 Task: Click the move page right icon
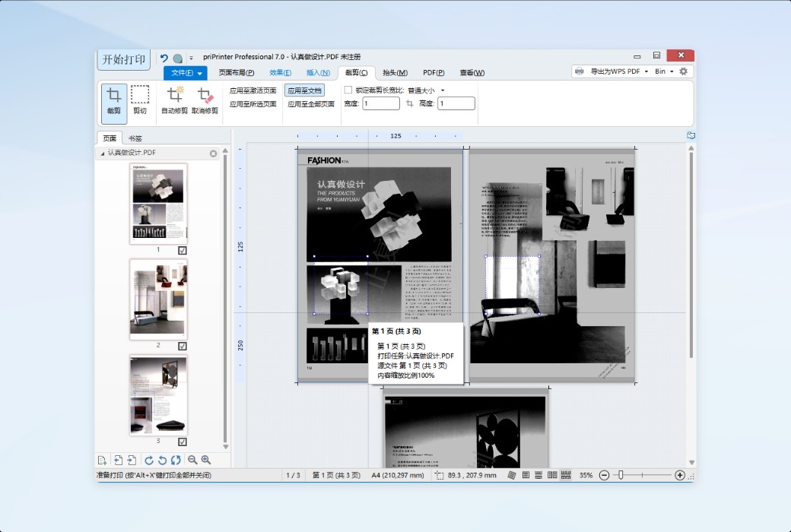pyautogui.click(x=132, y=460)
